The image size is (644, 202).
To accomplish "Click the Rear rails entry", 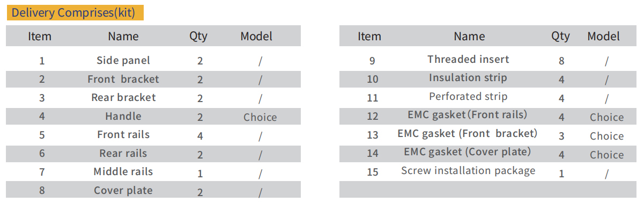I will 123,153.
